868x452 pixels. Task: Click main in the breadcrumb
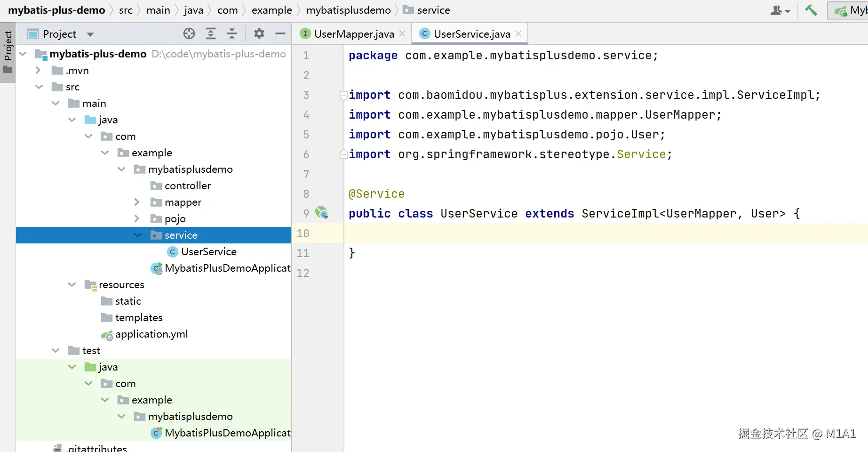tap(158, 10)
